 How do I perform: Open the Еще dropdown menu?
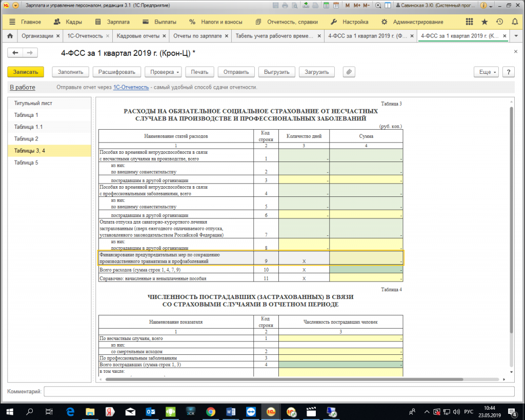tap(488, 72)
